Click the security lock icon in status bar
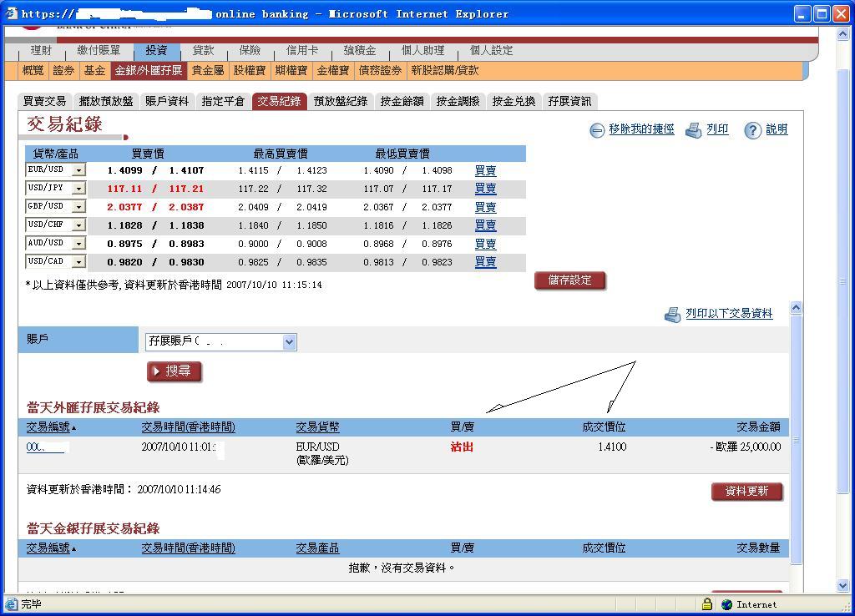Viewport: 855px width, 616px height. (x=707, y=603)
